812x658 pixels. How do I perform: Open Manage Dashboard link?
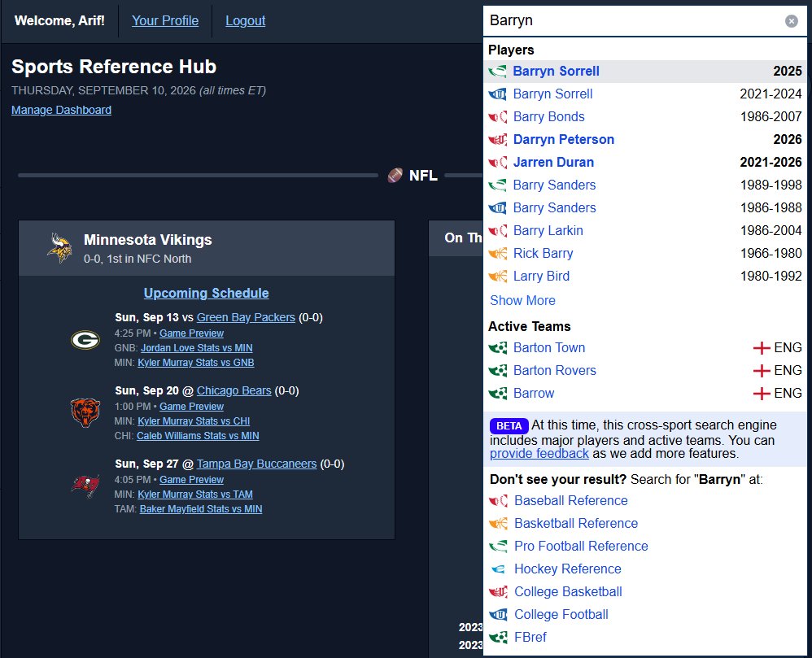pos(61,111)
